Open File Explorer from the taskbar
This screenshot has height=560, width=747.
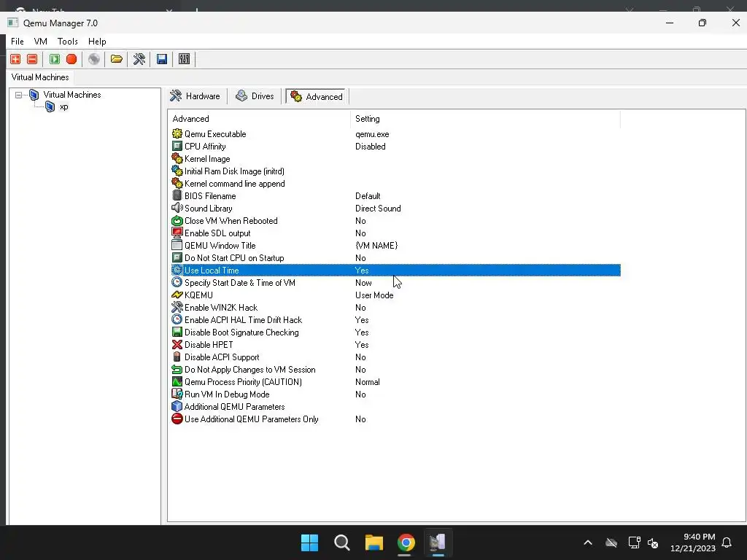tap(374, 542)
